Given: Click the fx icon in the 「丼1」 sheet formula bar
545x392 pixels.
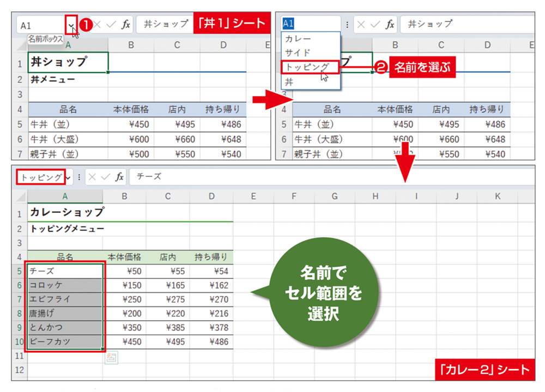Looking at the screenshot, I should 125,24.
